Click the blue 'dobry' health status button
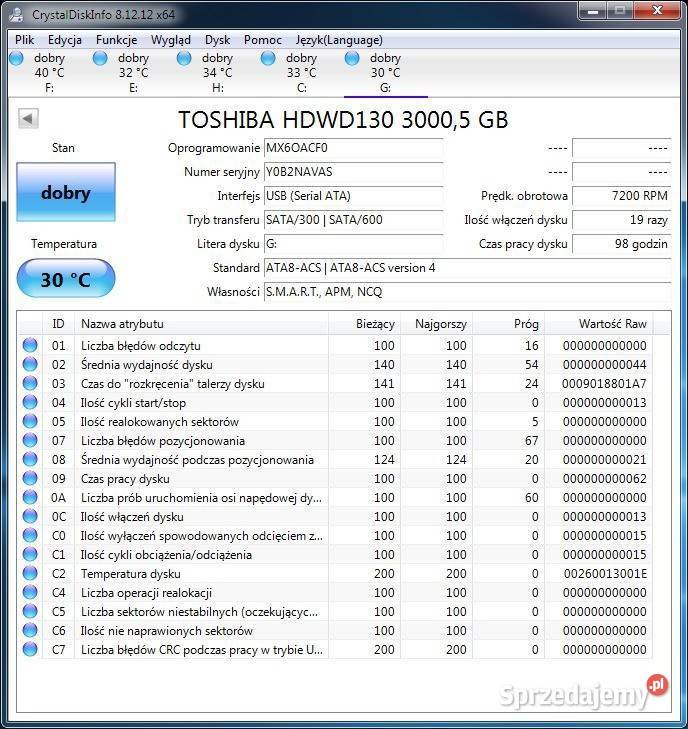 [66, 193]
